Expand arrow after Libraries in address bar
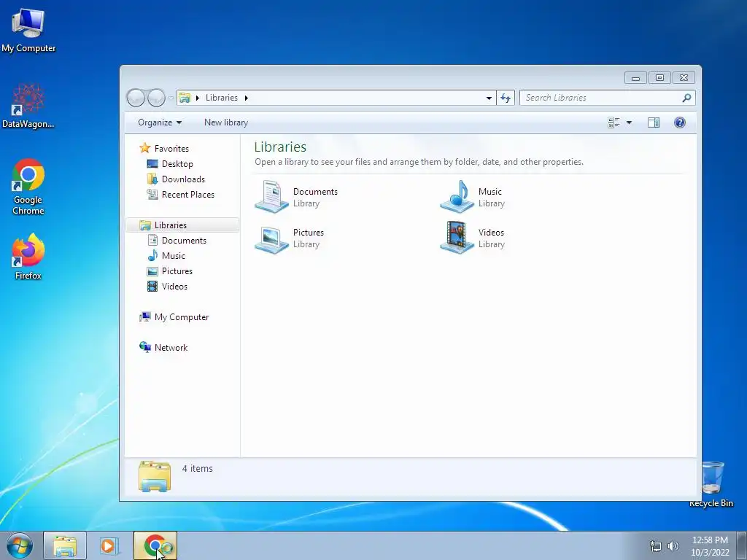The width and height of the screenshot is (747, 560). click(x=247, y=98)
